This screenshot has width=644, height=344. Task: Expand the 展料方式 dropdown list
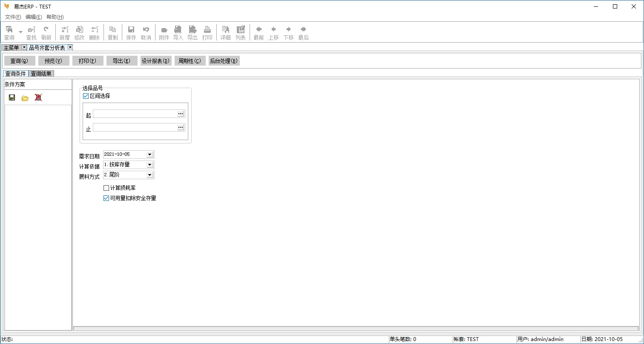click(x=149, y=175)
